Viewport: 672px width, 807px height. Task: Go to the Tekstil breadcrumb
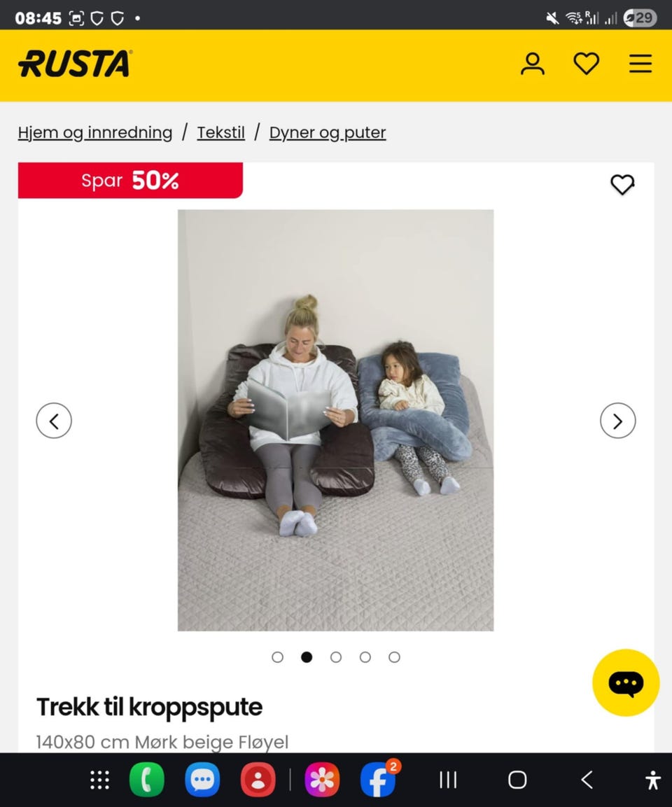tap(220, 133)
